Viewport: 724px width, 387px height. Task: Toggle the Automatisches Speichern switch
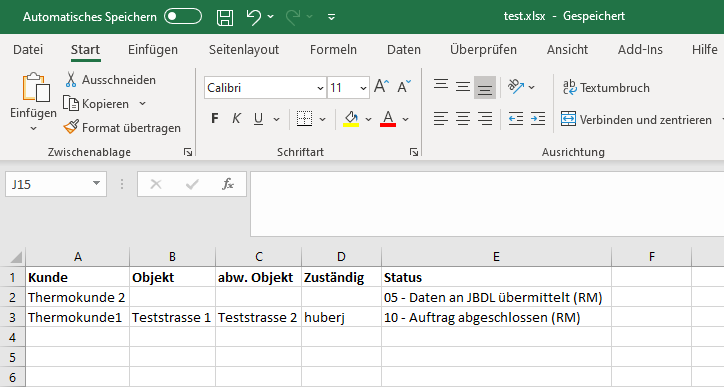click(x=183, y=17)
